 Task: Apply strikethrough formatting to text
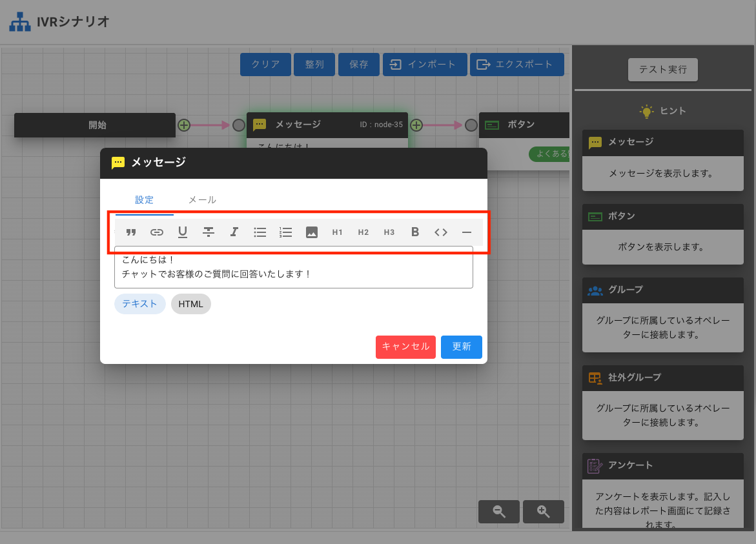(209, 232)
